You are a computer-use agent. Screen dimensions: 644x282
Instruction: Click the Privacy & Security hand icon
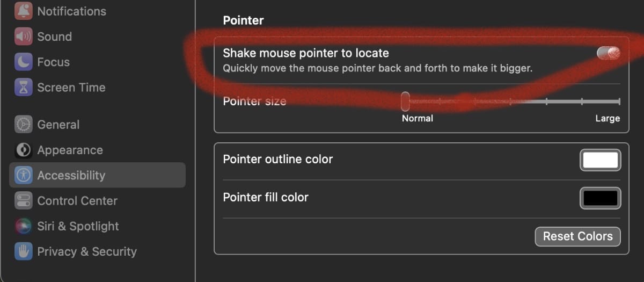(23, 251)
